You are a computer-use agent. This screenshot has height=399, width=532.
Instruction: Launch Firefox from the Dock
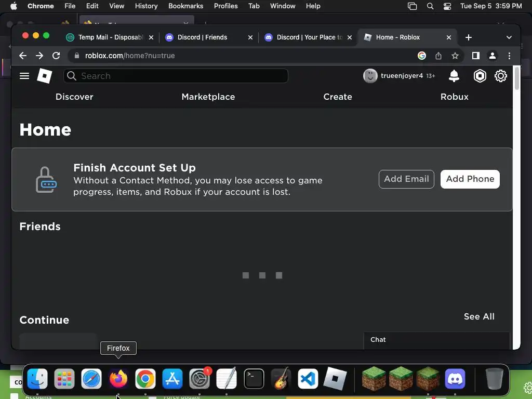point(118,378)
